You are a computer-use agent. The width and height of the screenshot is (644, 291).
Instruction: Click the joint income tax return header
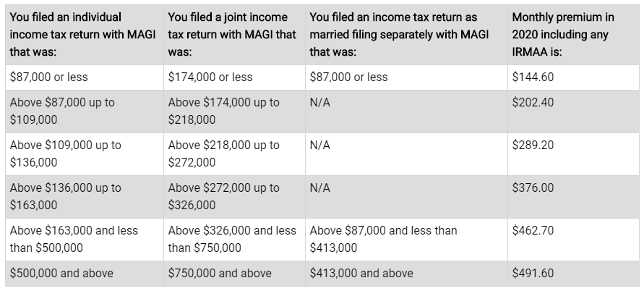tap(234, 35)
